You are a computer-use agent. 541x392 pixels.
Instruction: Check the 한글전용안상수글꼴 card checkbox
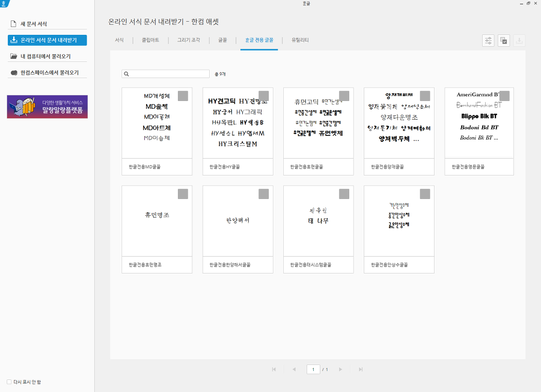(x=425, y=194)
